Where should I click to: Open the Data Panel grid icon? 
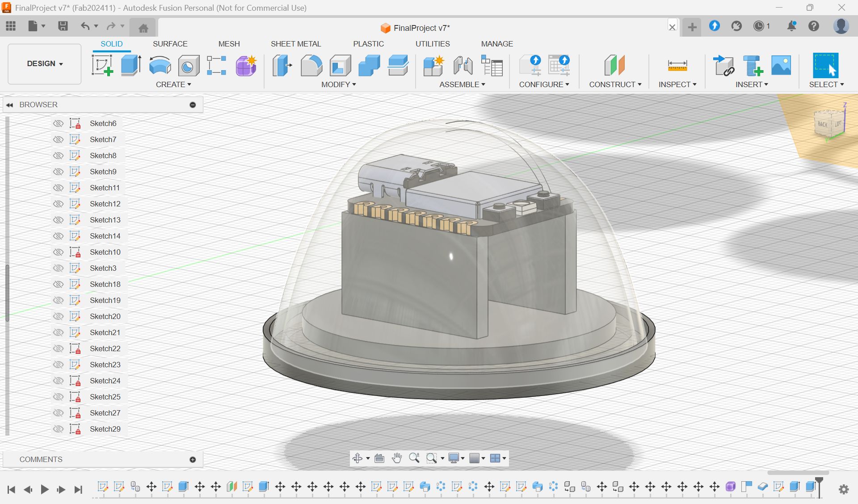(11, 26)
